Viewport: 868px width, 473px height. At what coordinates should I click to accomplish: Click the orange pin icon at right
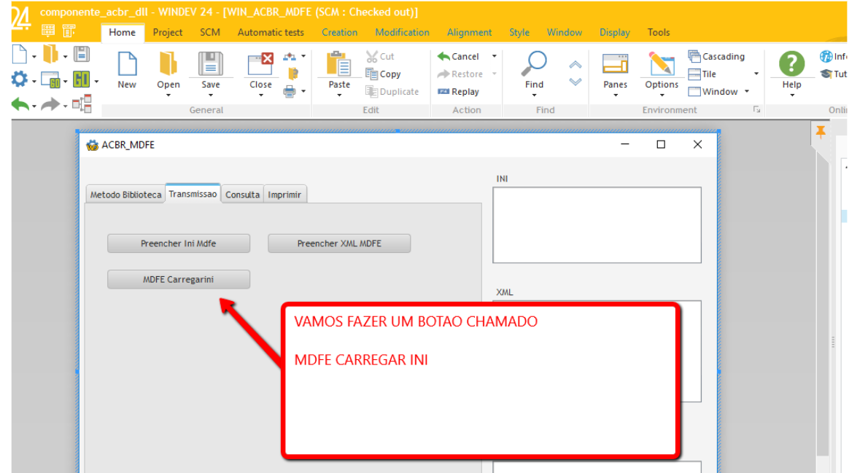point(821,132)
